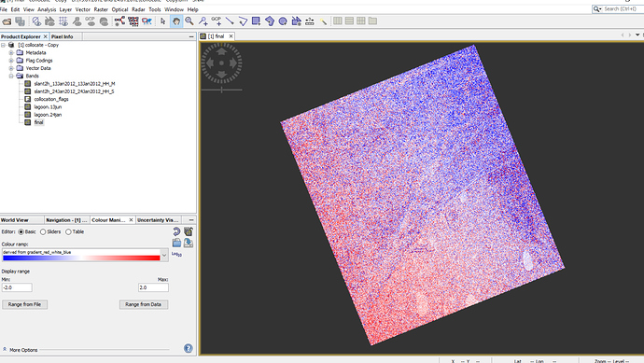Click the Max display range field
644x363 pixels.
tap(153, 287)
